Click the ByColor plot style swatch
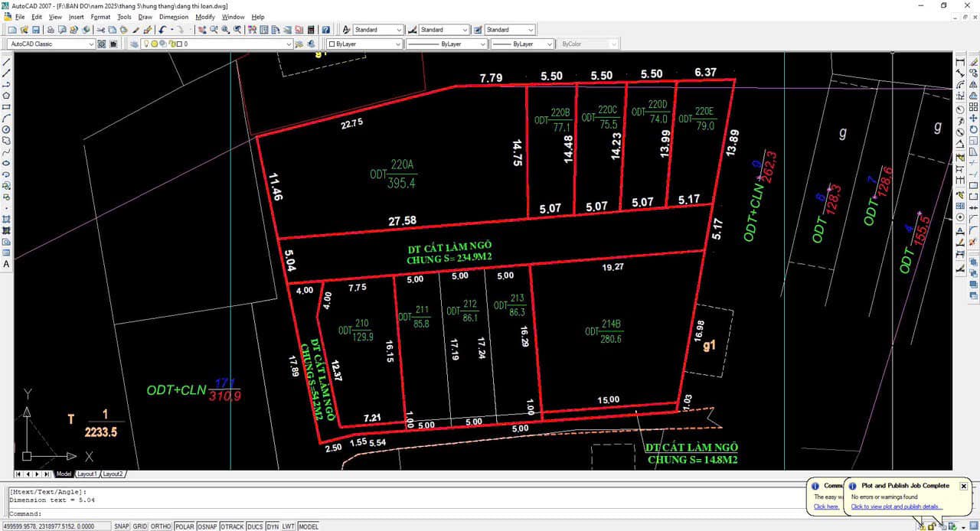Image resolution: width=980 pixels, height=531 pixels. pyautogui.click(x=588, y=44)
